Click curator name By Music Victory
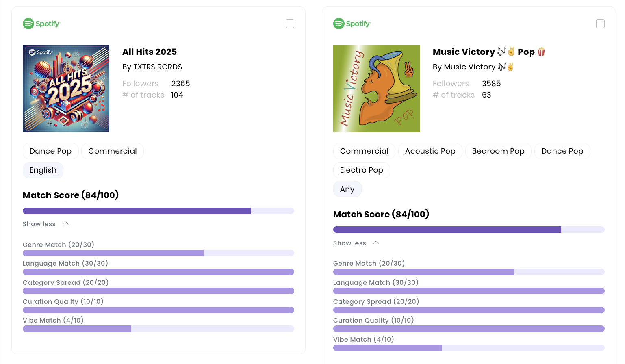 (473, 67)
